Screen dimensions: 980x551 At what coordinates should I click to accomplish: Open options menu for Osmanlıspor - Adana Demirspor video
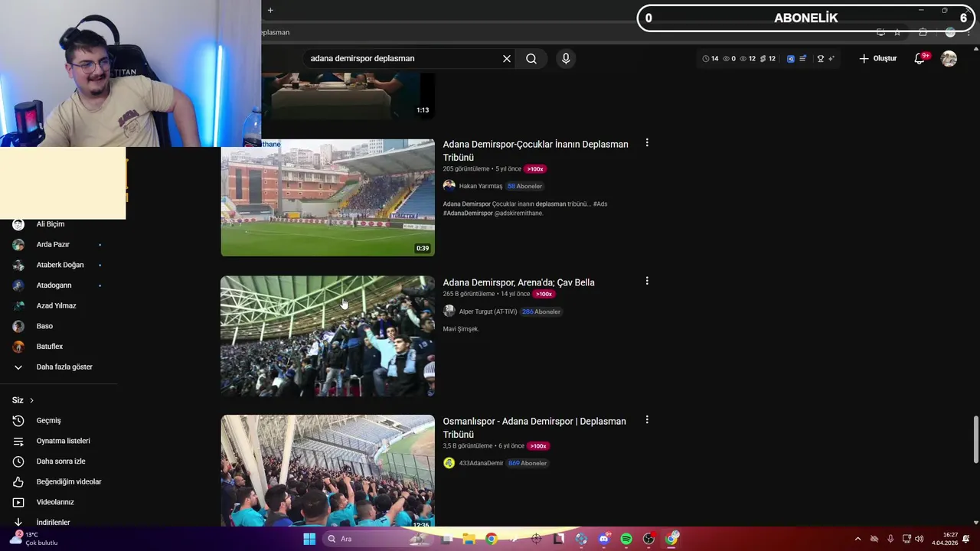[647, 419]
